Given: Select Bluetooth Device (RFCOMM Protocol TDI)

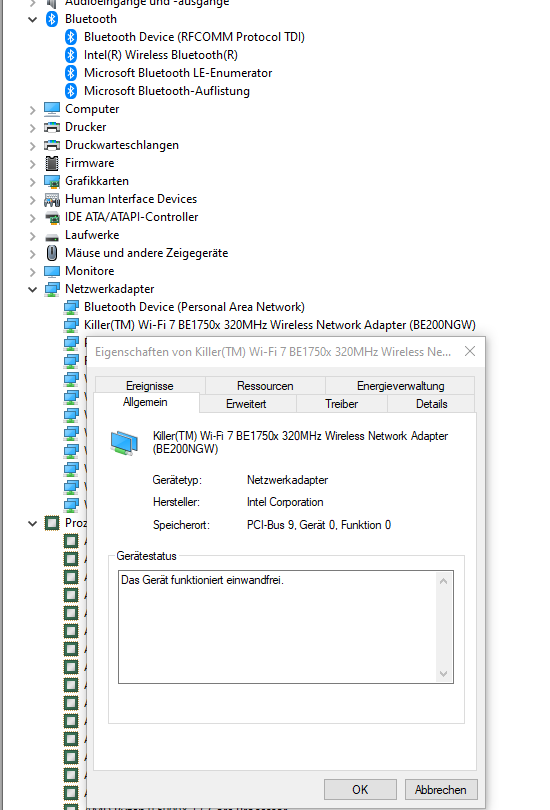Looking at the screenshot, I should point(194,37).
